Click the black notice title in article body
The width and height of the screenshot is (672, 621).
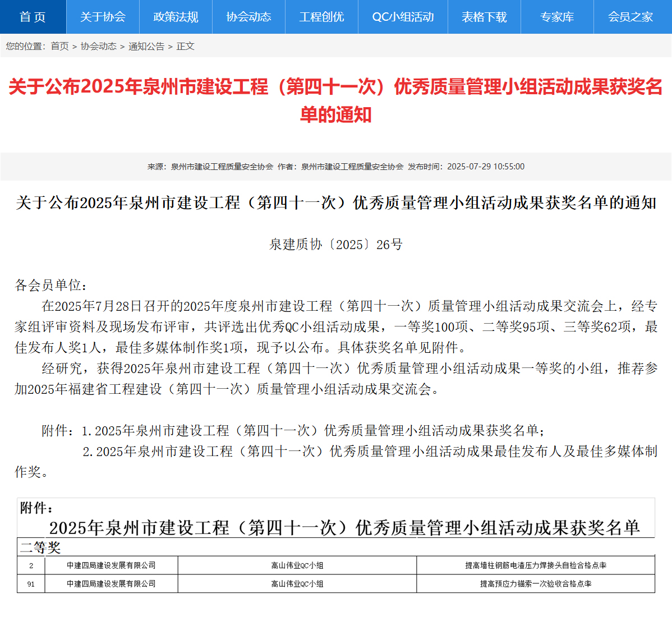point(336,203)
